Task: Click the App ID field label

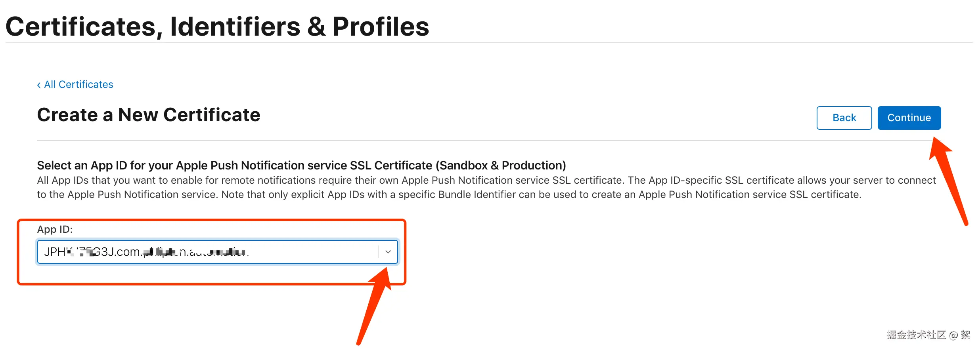Action: (55, 229)
